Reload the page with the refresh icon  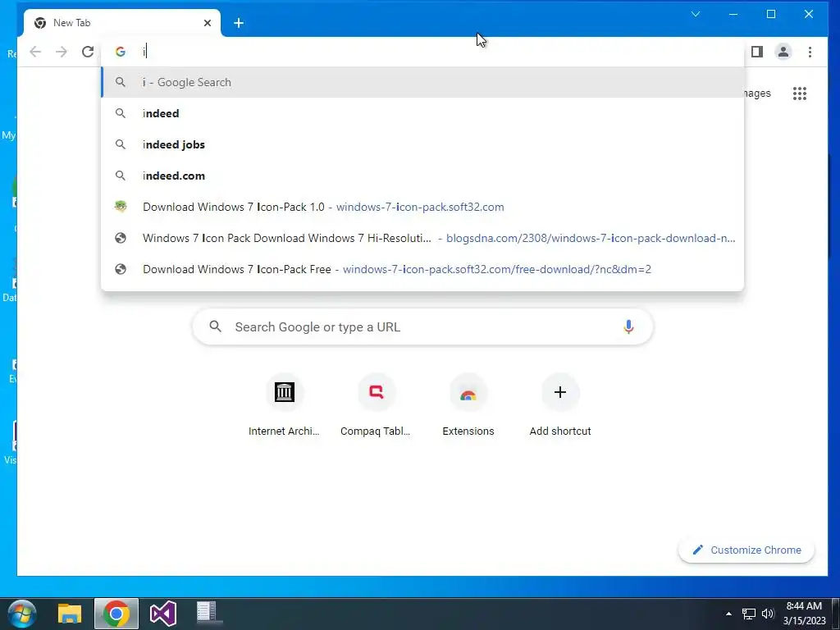(88, 52)
